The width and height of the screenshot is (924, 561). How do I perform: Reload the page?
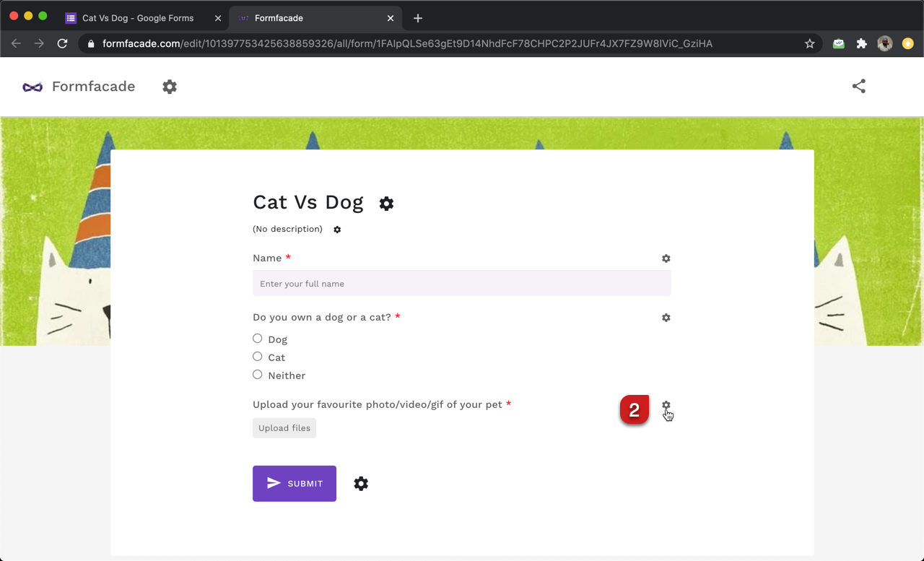click(63, 44)
